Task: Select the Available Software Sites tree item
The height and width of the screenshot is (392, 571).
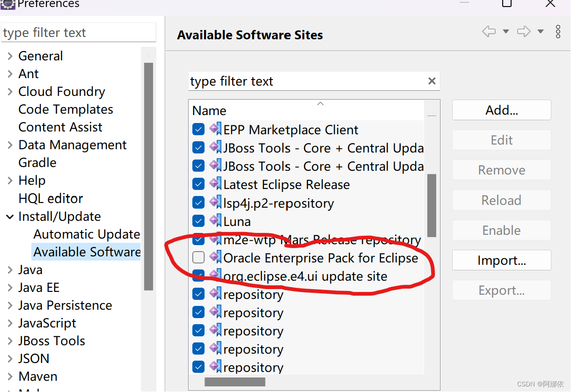Action: 87,252
